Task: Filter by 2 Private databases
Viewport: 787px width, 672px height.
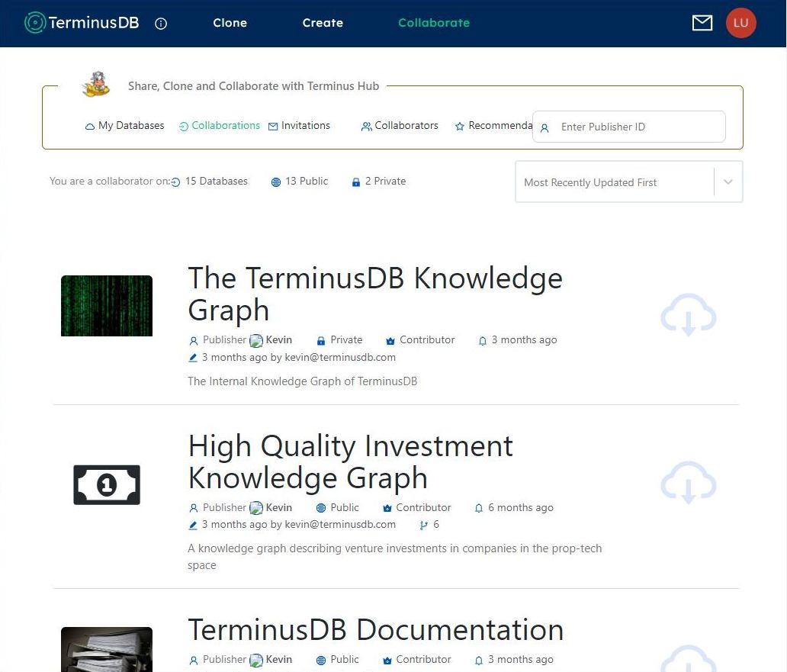Action: pyautogui.click(x=378, y=182)
